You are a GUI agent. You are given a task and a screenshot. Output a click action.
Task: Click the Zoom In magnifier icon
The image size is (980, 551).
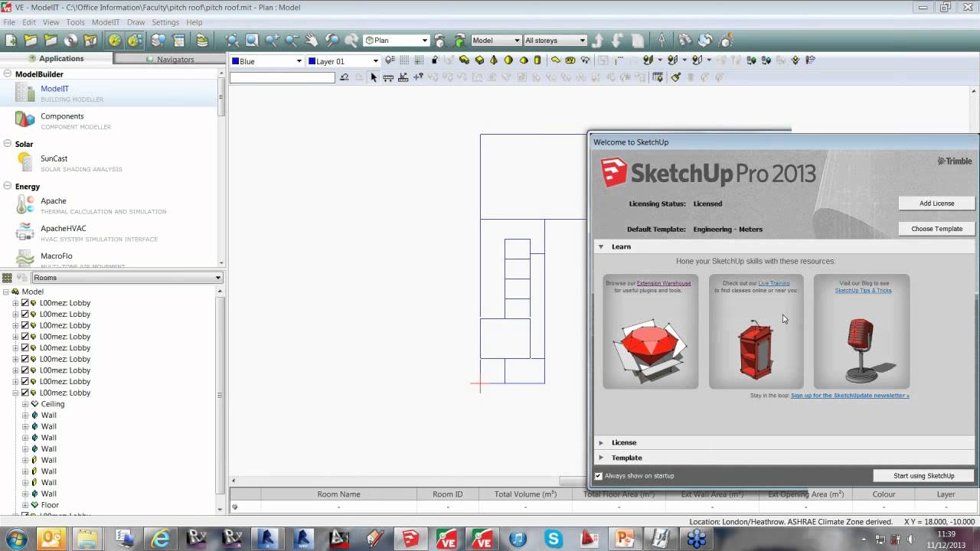[272, 41]
